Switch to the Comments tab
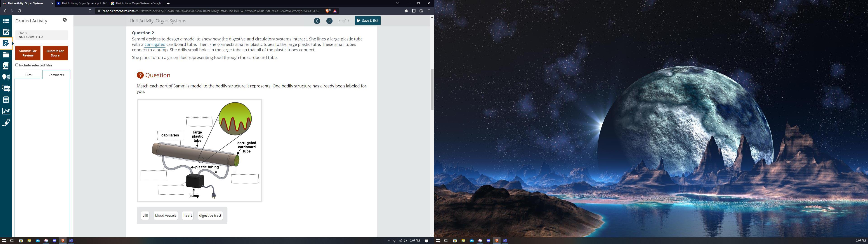This screenshot has height=244, width=868. [x=56, y=75]
